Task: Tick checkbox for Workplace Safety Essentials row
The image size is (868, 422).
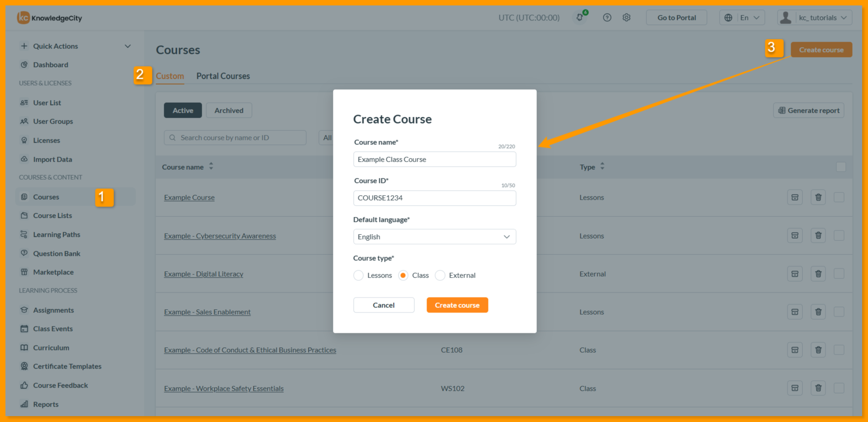Action: (839, 388)
